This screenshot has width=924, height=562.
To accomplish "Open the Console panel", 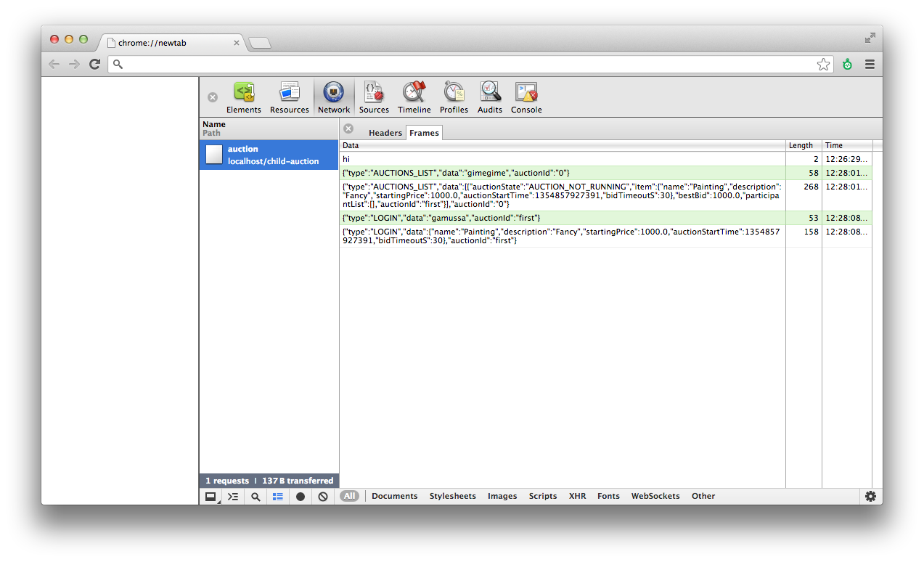I will (526, 97).
